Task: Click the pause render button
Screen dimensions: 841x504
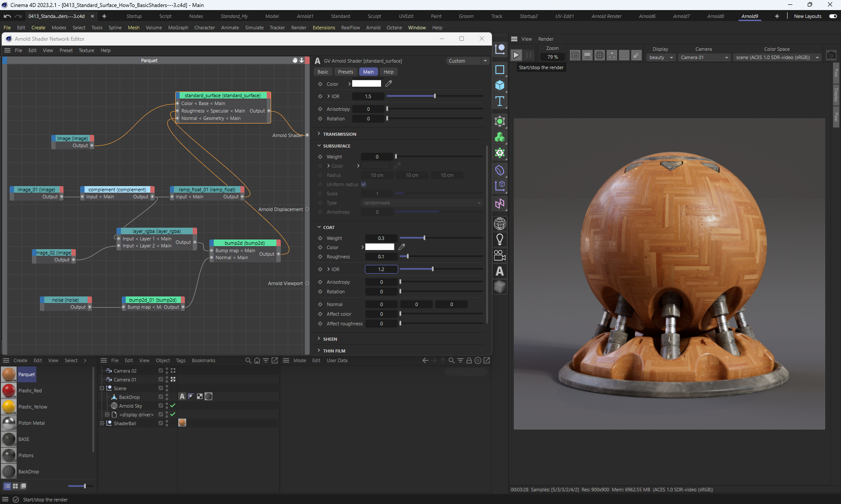Action: (x=529, y=55)
